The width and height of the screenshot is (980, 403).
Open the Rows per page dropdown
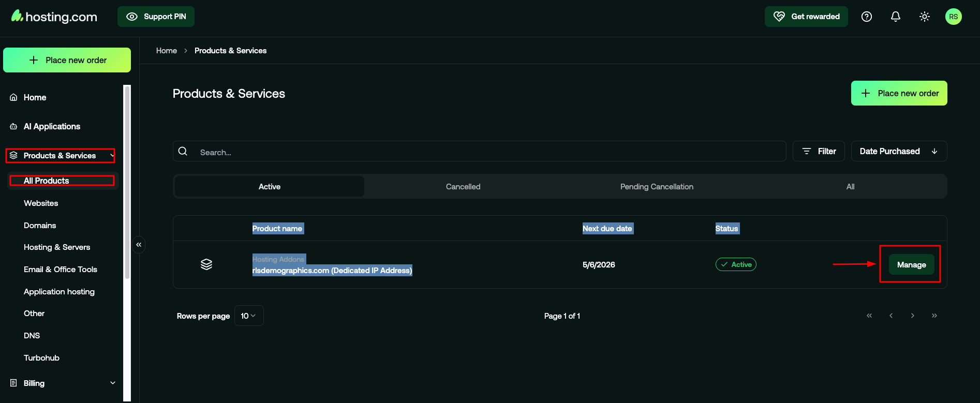249,316
